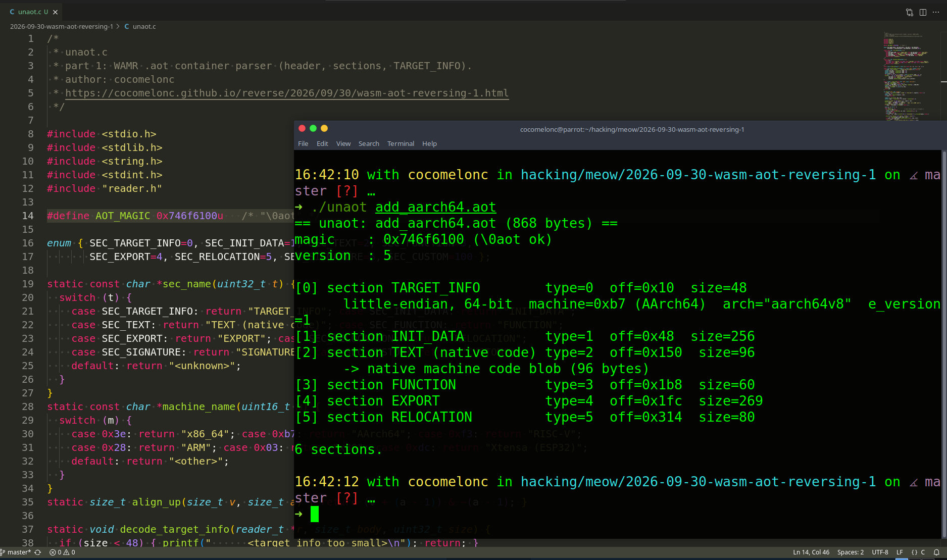Split the editor to the right
Image resolution: width=947 pixels, height=560 pixels.
click(x=923, y=12)
